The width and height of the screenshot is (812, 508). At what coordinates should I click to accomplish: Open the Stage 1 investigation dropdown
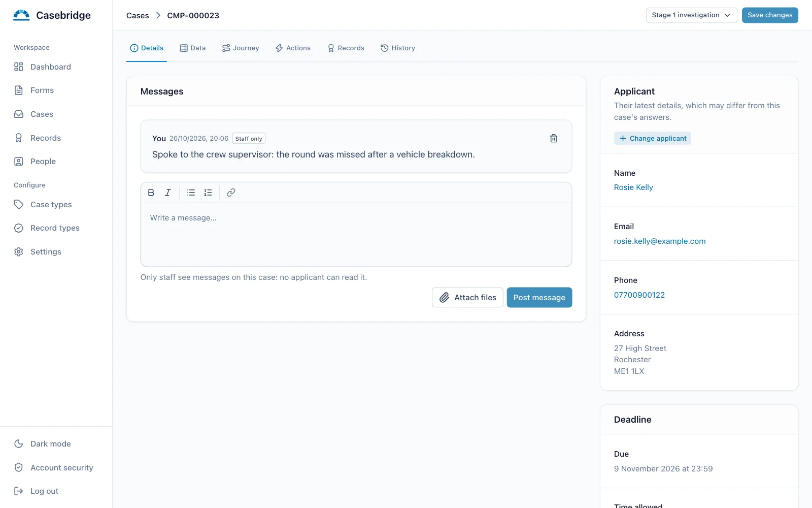pos(691,15)
